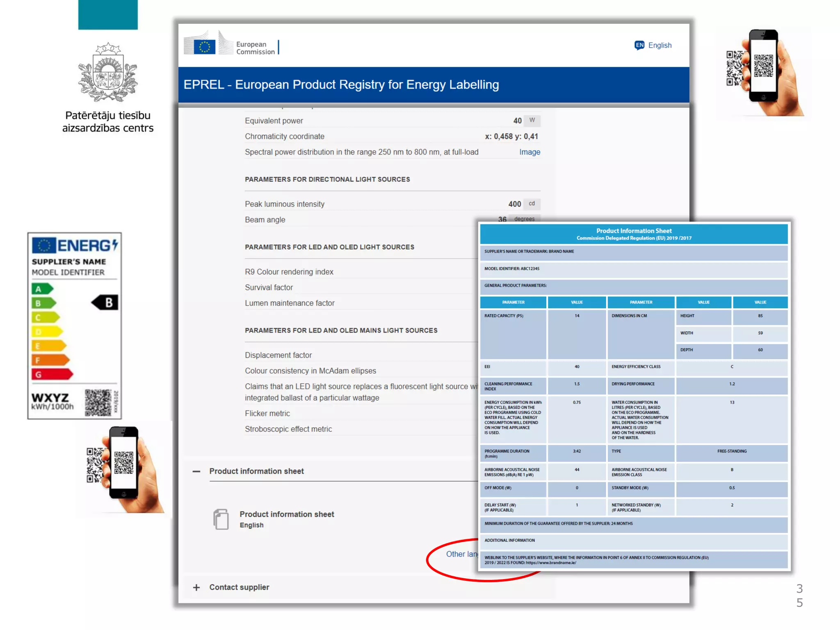Click the W unit beside Equivalent power
This screenshot has height=630, width=840.
pos(532,120)
